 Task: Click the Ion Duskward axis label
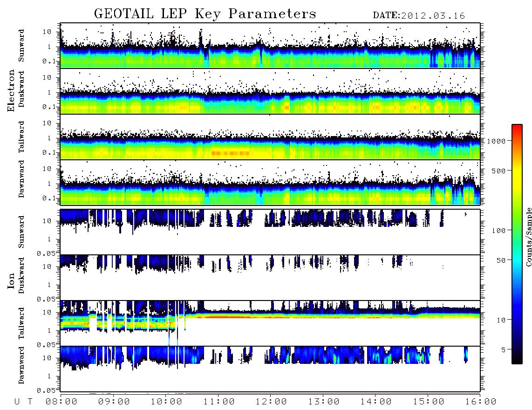21,275
